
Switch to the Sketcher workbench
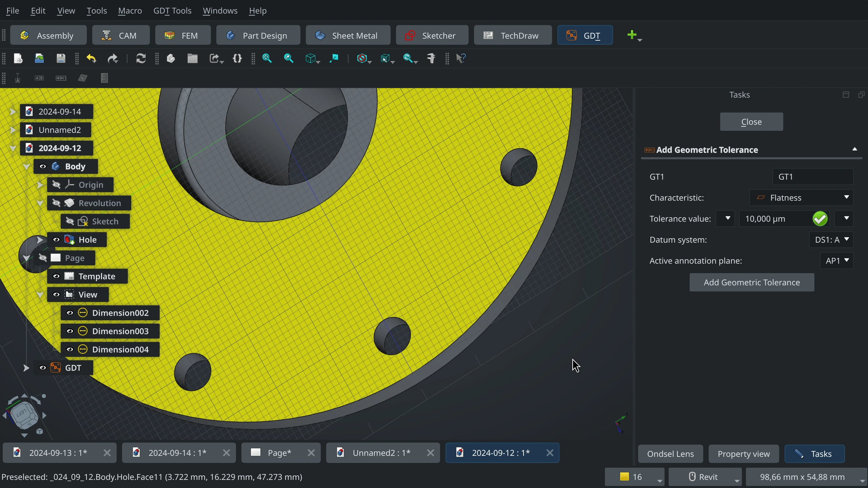[x=432, y=35]
